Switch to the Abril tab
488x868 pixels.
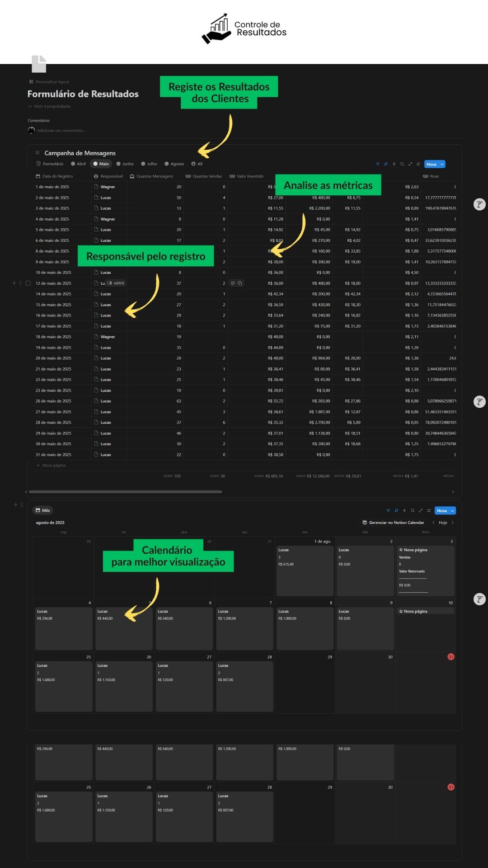(78, 164)
